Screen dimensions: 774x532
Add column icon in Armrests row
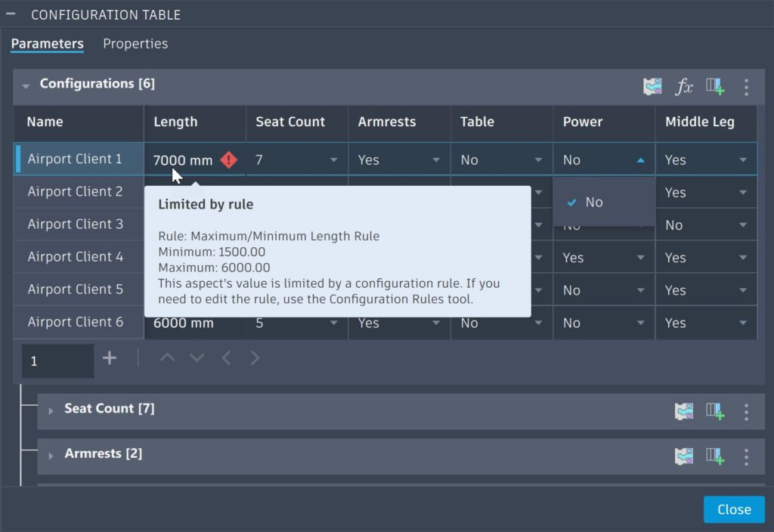[x=715, y=456]
